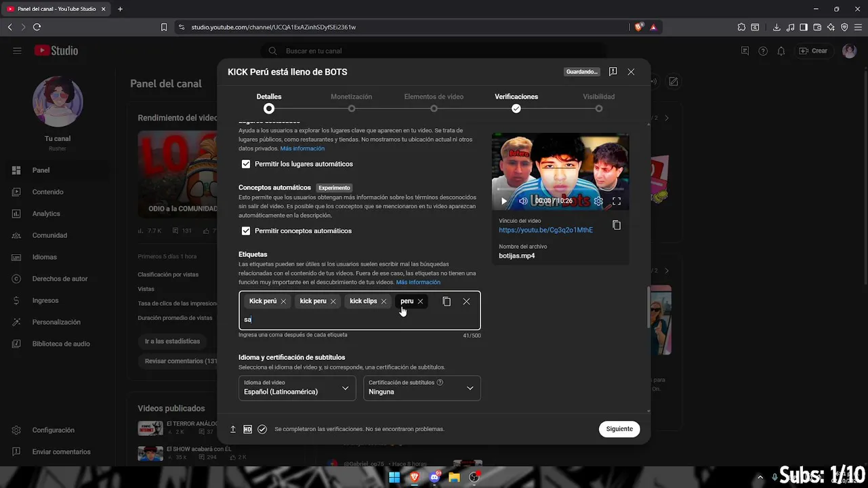Open the Brave VPN shield icon
Image resolution: width=868 pixels, height=488 pixels.
coord(844,27)
